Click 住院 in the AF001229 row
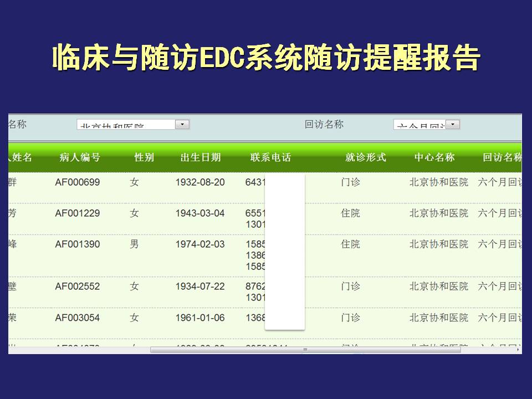 pos(350,213)
